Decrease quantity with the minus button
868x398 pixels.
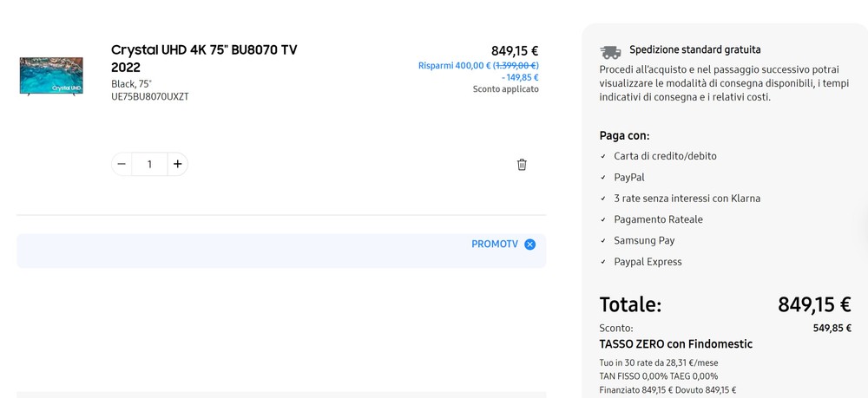pos(122,164)
